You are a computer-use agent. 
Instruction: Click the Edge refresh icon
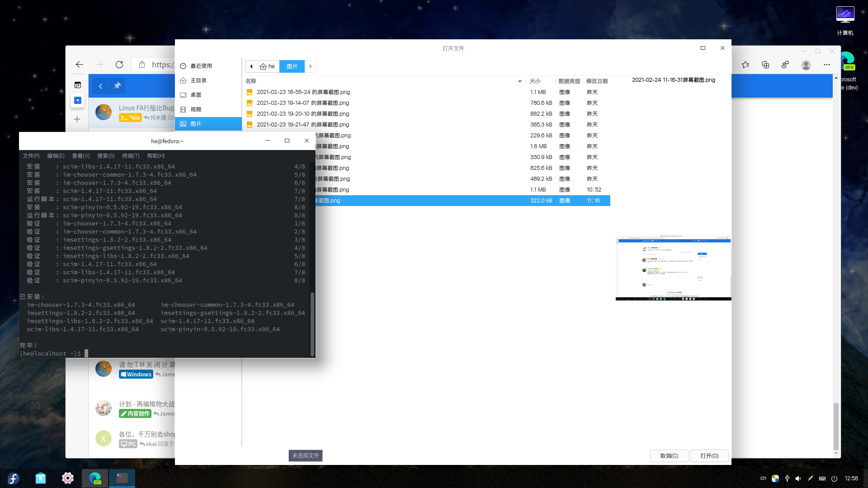tap(119, 65)
